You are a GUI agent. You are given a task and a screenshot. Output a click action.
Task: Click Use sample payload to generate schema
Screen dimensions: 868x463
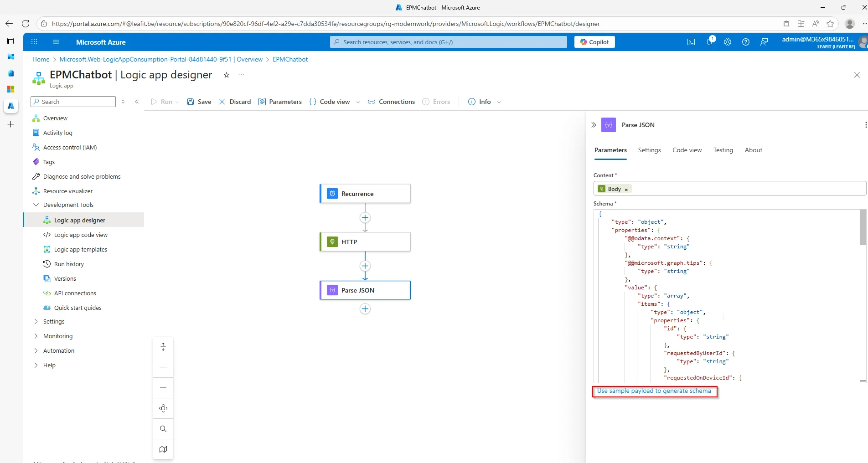(654, 391)
